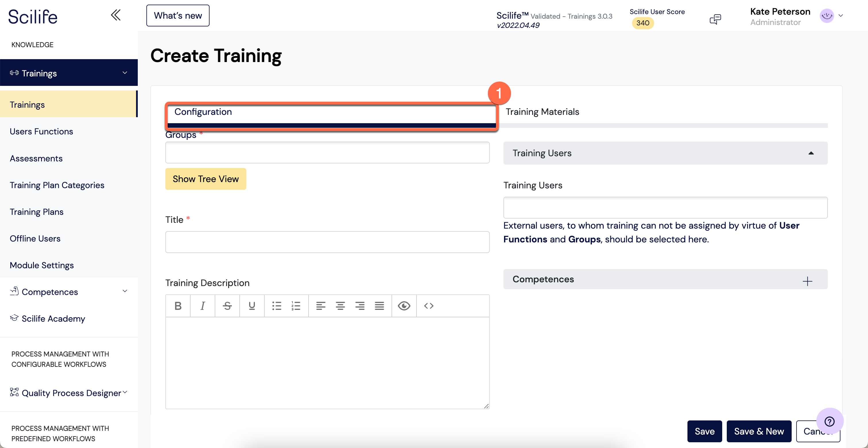Screen dimensions: 868x448
Task: Toggle preview eye icon in editor
Action: pos(404,306)
